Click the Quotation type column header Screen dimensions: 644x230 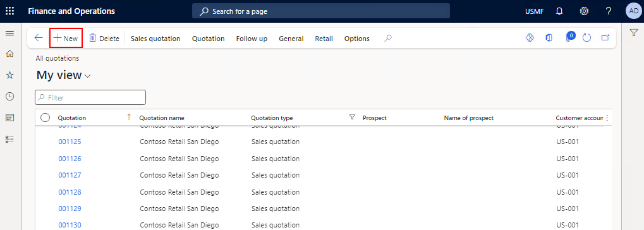tap(272, 118)
